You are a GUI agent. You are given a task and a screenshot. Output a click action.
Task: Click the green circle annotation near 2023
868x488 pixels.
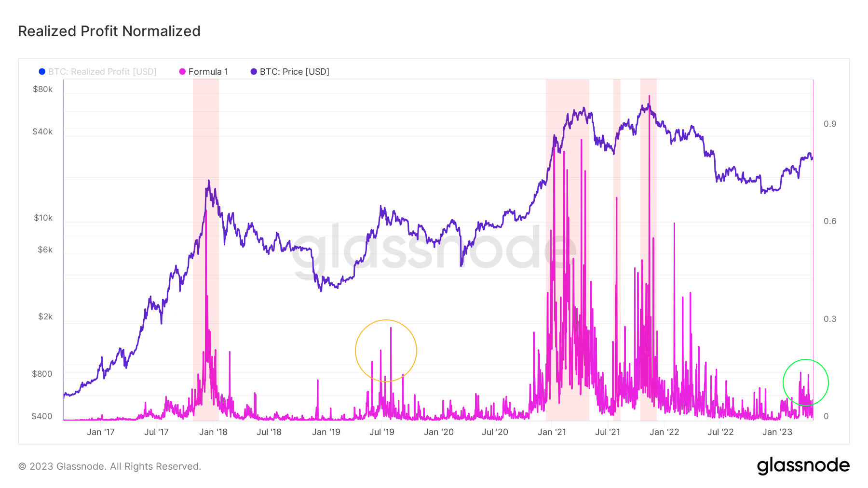click(x=806, y=382)
